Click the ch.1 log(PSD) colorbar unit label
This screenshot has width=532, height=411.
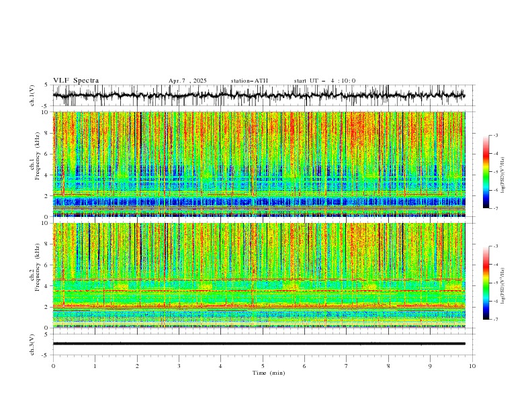503,175
